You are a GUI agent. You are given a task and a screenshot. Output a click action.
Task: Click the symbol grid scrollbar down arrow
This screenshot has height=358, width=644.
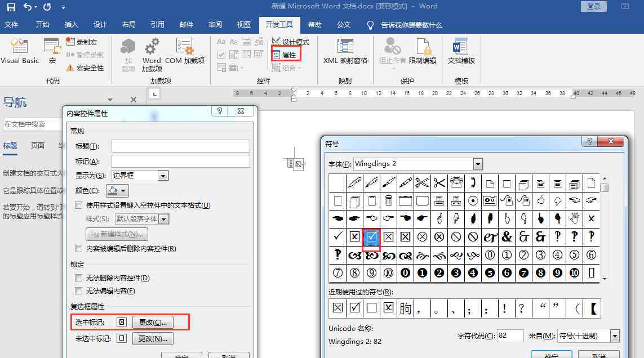pyautogui.click(x=604, y=279)
